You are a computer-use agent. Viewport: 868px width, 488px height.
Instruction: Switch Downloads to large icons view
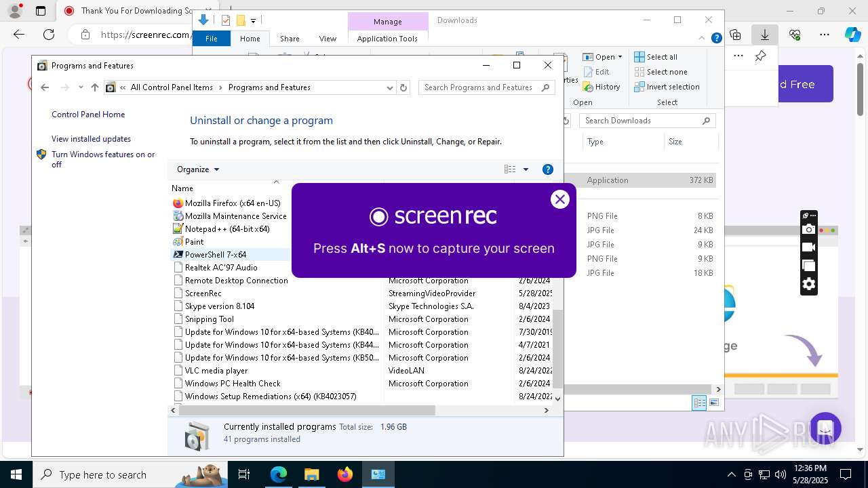point(713,403)
